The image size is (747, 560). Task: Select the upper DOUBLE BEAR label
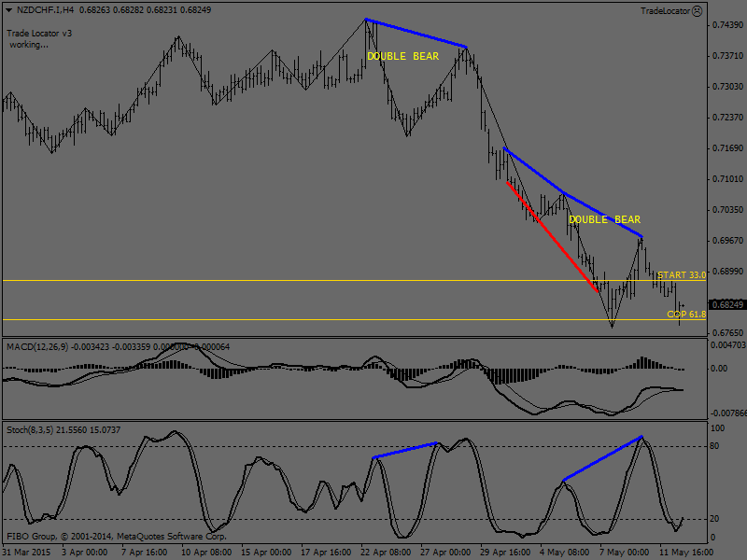click(402, 56)
